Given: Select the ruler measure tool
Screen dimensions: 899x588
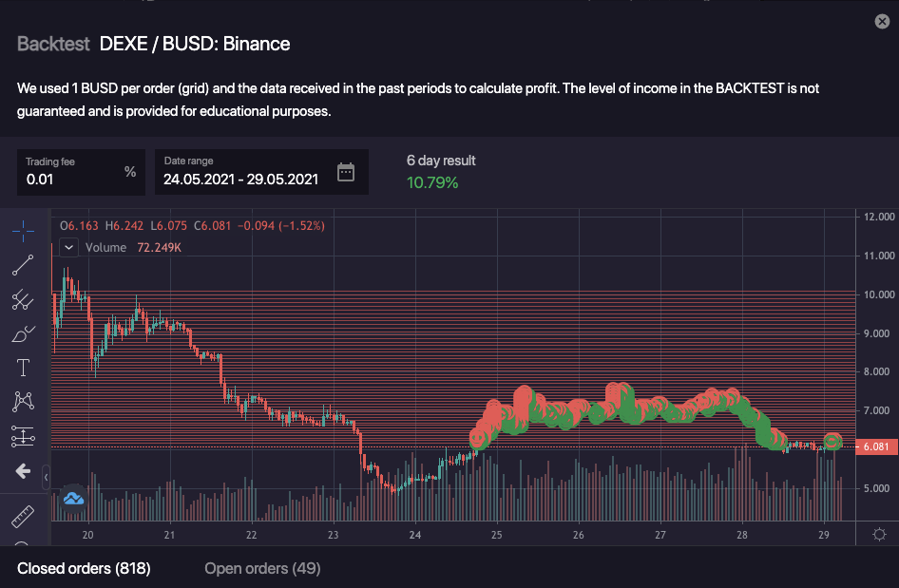Looking at the screenshot, I should (x=23, y=518).
